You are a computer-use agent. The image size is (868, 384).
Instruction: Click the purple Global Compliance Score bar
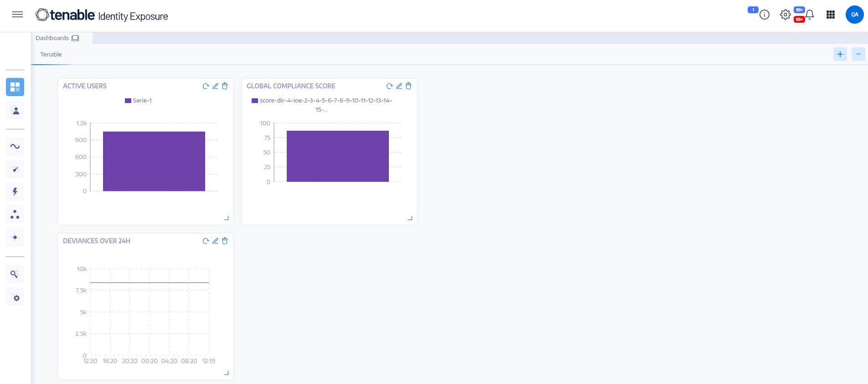[x=338, y=156]
